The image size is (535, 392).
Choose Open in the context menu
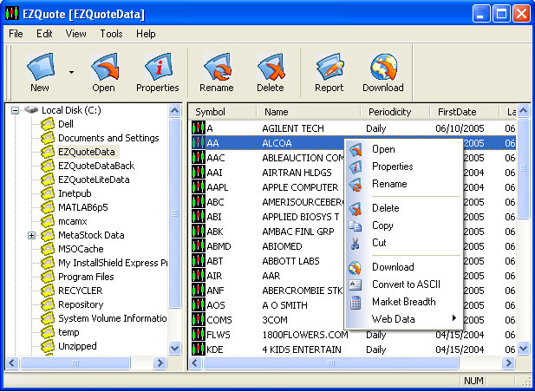click(x=404, y=149)
